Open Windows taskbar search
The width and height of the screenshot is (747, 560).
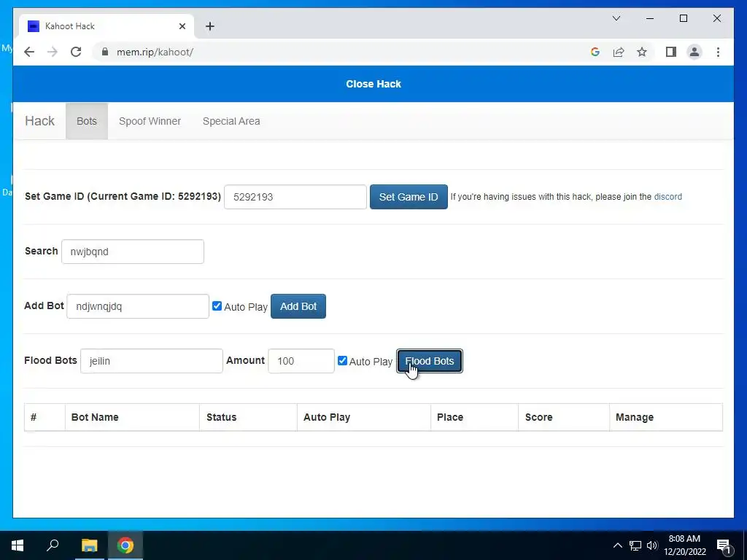tap(53, 545)
